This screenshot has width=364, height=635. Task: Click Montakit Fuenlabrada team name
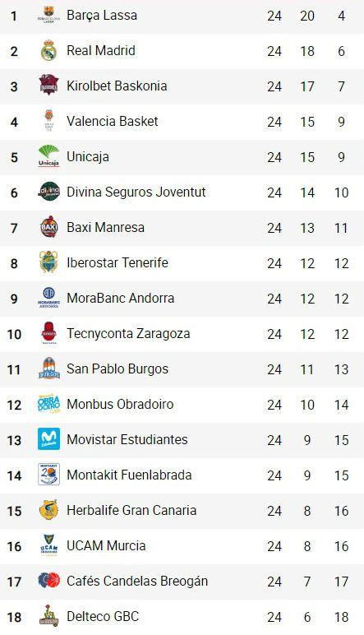129,475
